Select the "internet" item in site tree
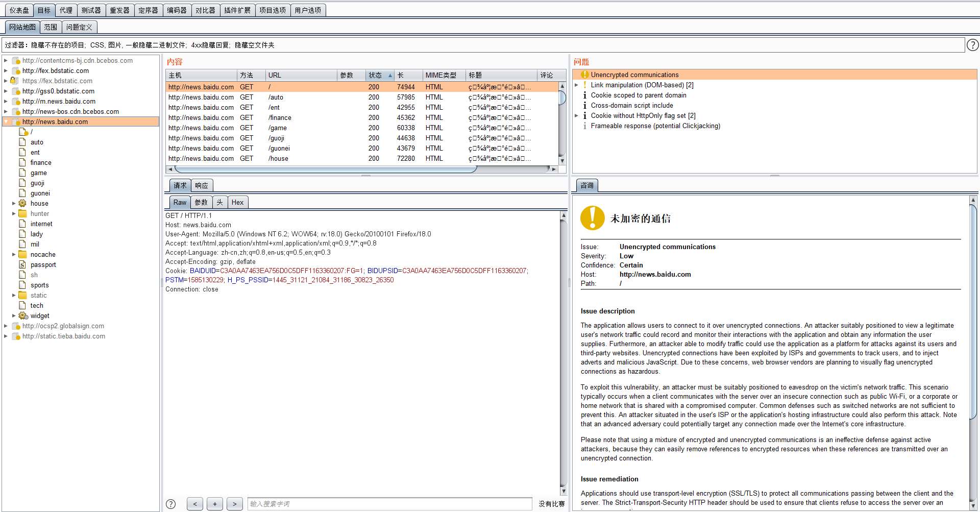The image size is (980, 512). pyautogui.click(x=41, y=224)
